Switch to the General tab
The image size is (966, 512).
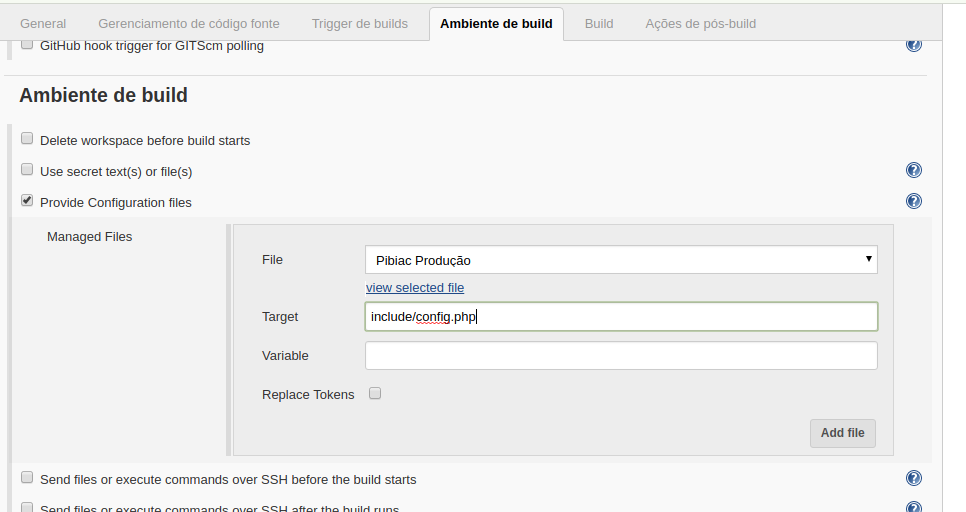(43, 23)
